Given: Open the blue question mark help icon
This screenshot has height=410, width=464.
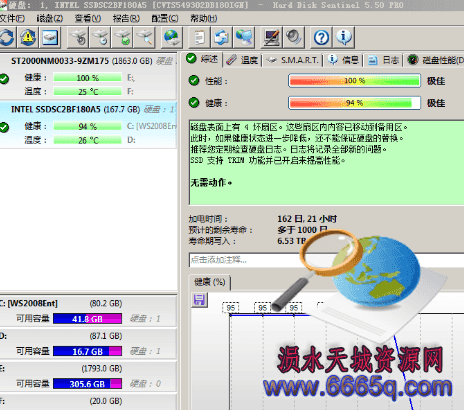Looking at the screenshot, I should point(321,37).
